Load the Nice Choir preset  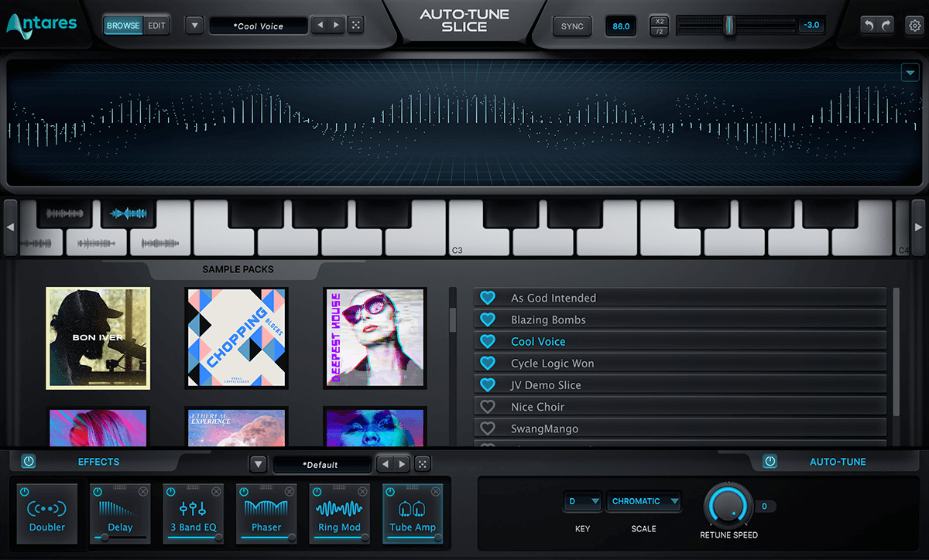(x=680, y=406)
